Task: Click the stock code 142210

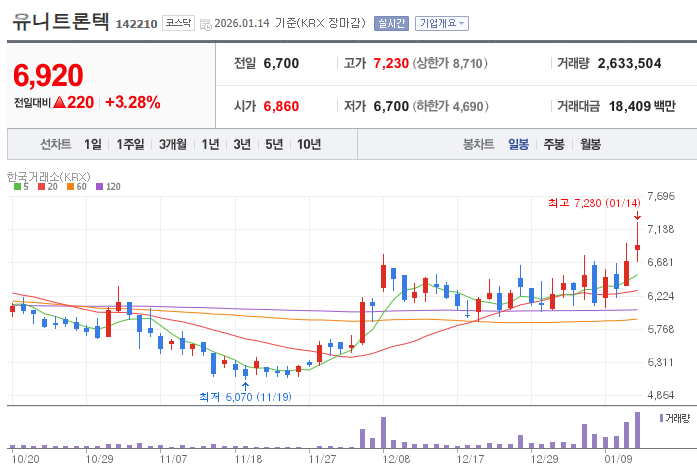Action: coord(136,24)
